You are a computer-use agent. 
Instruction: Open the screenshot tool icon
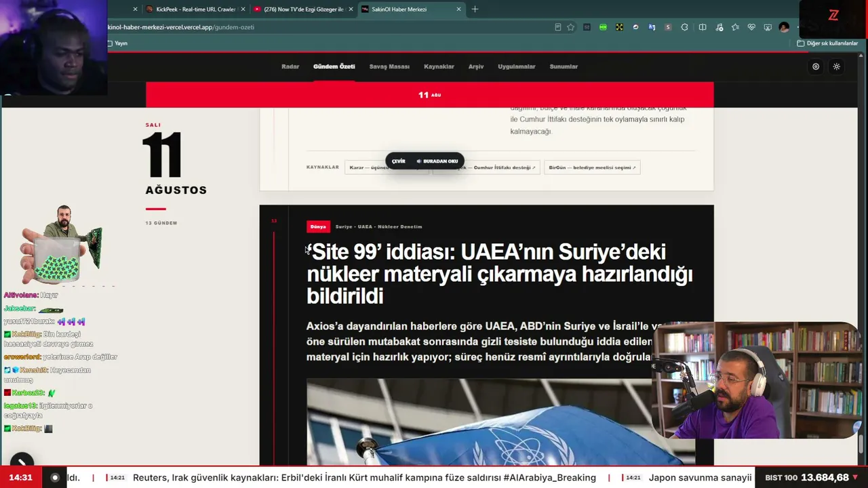pos(768,27)
